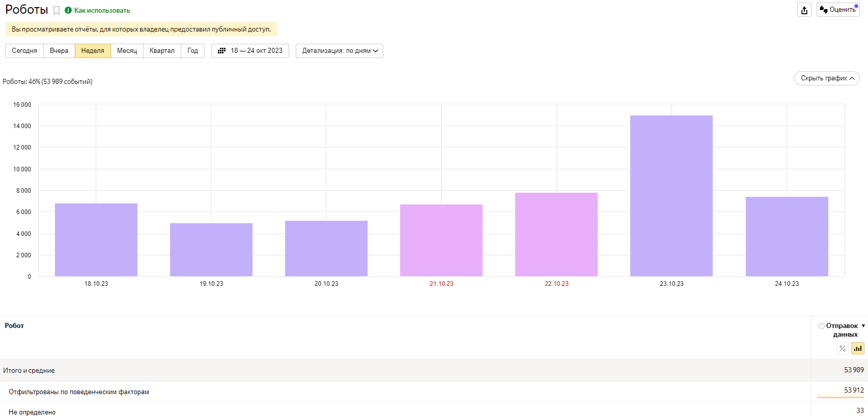Open the calendar date range picker

tap(250, 51)
